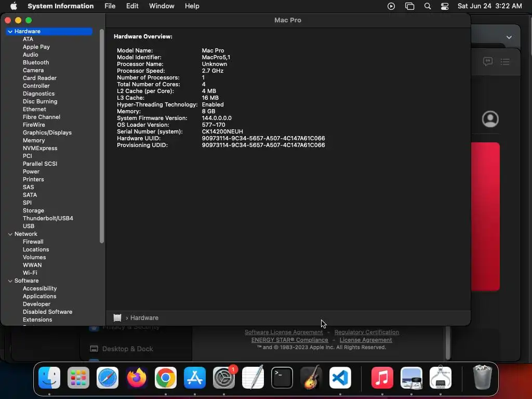The image size is (532, 399).
Task: Launch Safari from the Dock
Action: pyautogui.click(x=108, y=378)
